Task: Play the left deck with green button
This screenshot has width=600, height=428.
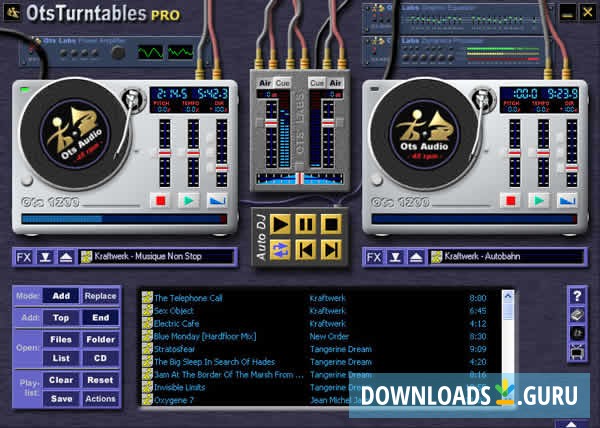Action: click(x=189, y=200)
